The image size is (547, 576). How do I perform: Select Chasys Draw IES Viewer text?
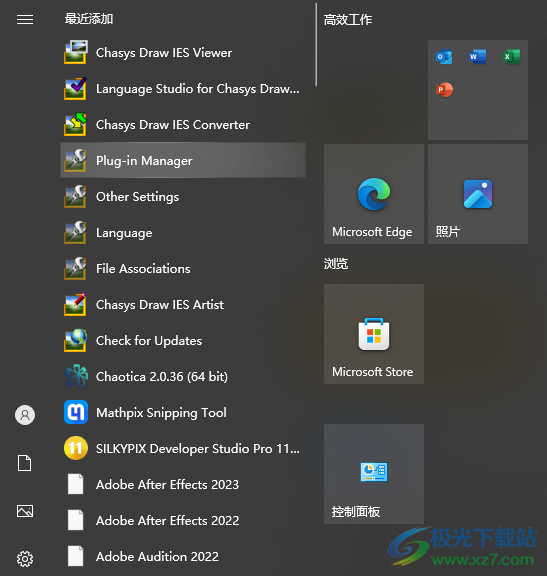click(x=164, y=53)
